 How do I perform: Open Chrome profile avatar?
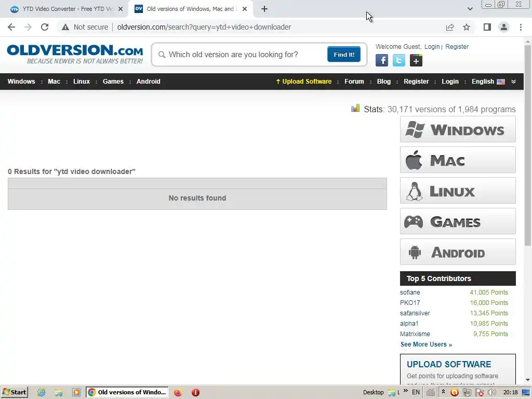coord(504,27)
